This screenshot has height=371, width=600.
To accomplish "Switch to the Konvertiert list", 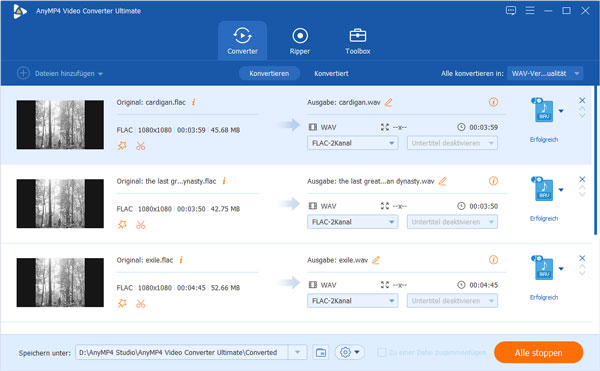I will click(x=331, y=73).
